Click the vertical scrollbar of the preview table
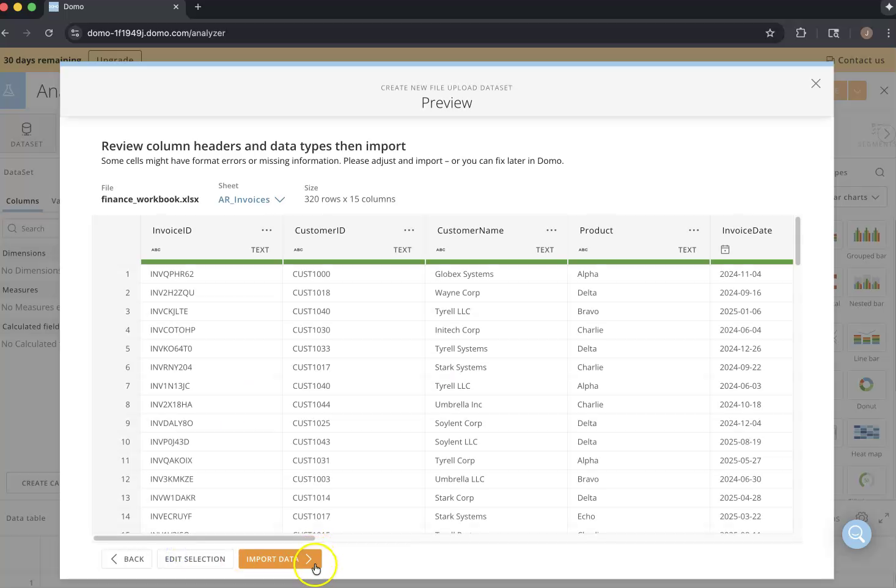 pos(797,241)
